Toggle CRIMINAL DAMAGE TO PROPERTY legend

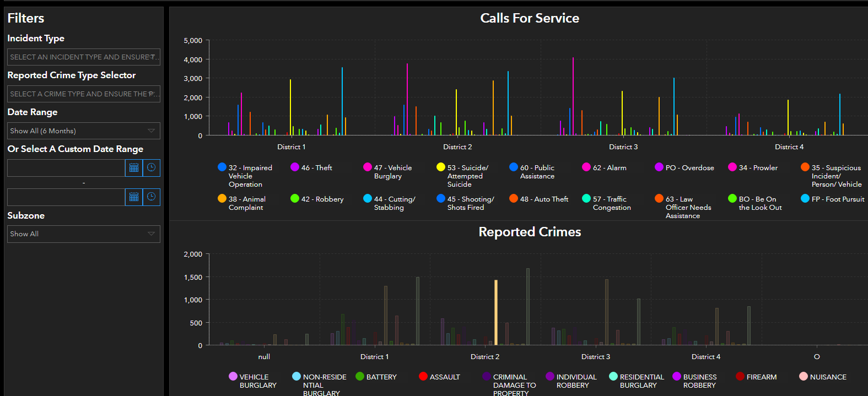coord(509,384)
